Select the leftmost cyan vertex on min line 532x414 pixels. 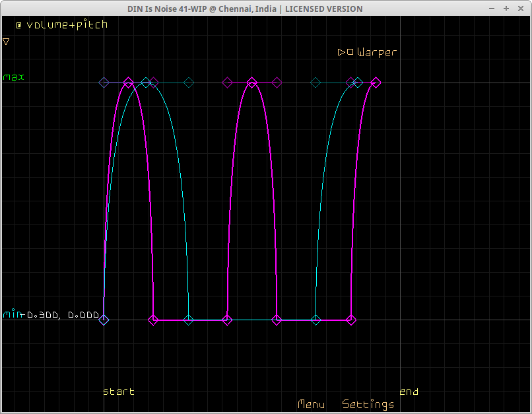point(189,320)
